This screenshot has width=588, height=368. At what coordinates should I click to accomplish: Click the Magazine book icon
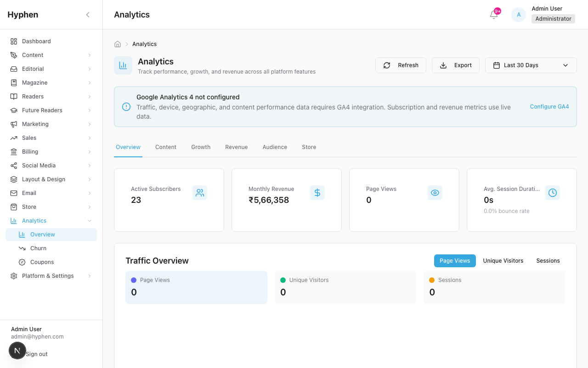(14, 83)
